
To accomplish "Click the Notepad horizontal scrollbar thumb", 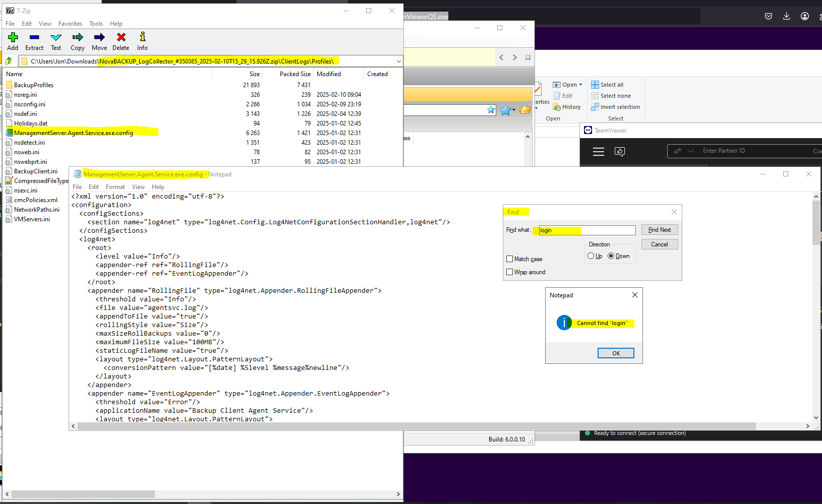I will [417, 426].
